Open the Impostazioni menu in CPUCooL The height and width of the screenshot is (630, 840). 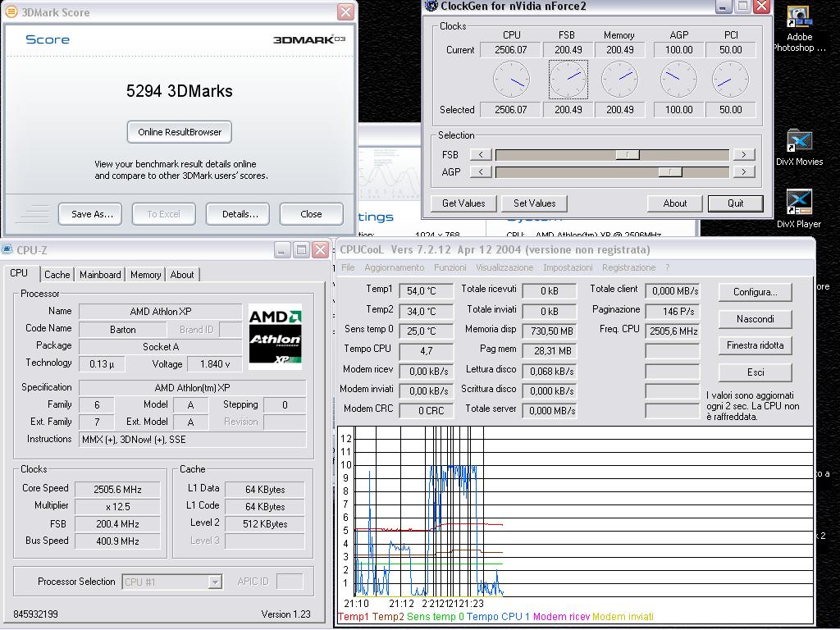pos(568,267)
